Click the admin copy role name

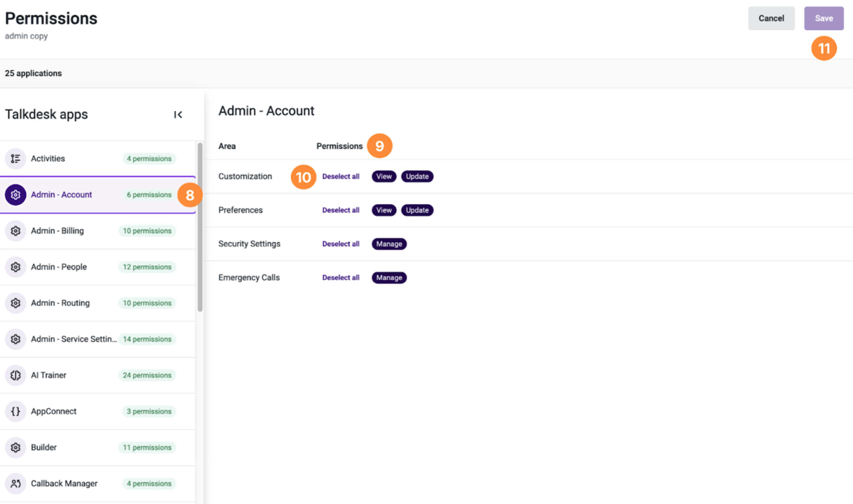pos(26,36)
